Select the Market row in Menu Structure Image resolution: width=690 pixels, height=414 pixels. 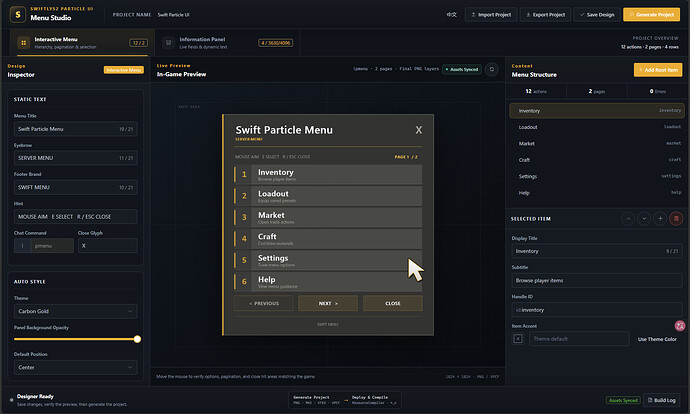coord(597,143)
